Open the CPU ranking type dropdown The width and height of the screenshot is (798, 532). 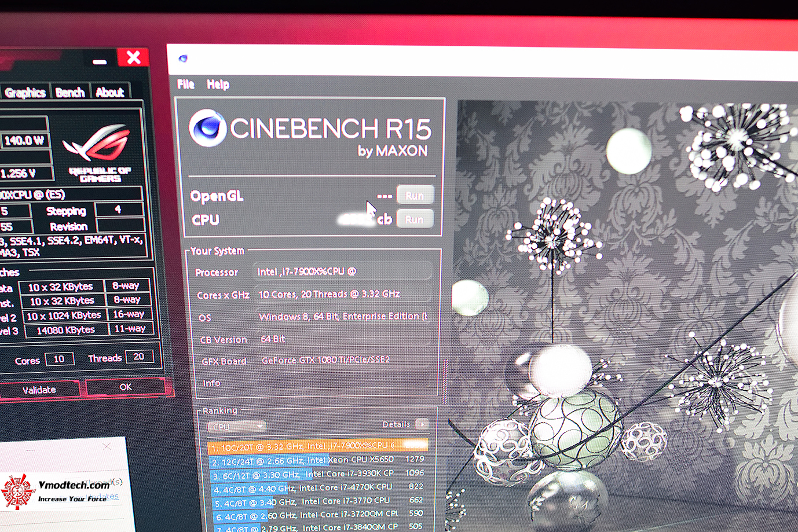tap(236, 427)
